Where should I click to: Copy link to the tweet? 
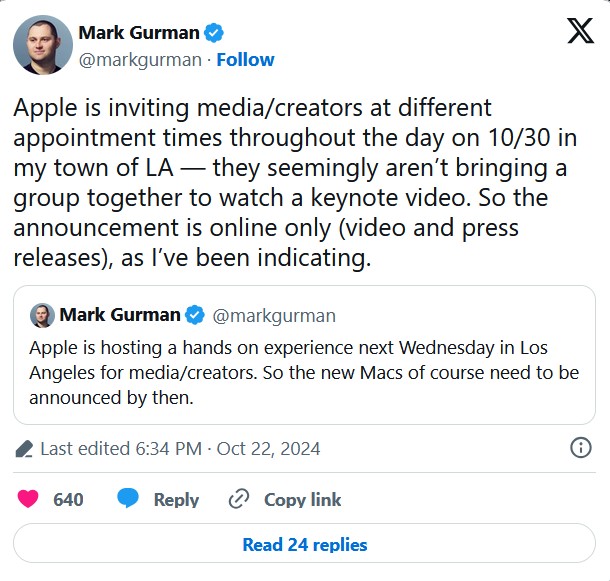[284, 499]
